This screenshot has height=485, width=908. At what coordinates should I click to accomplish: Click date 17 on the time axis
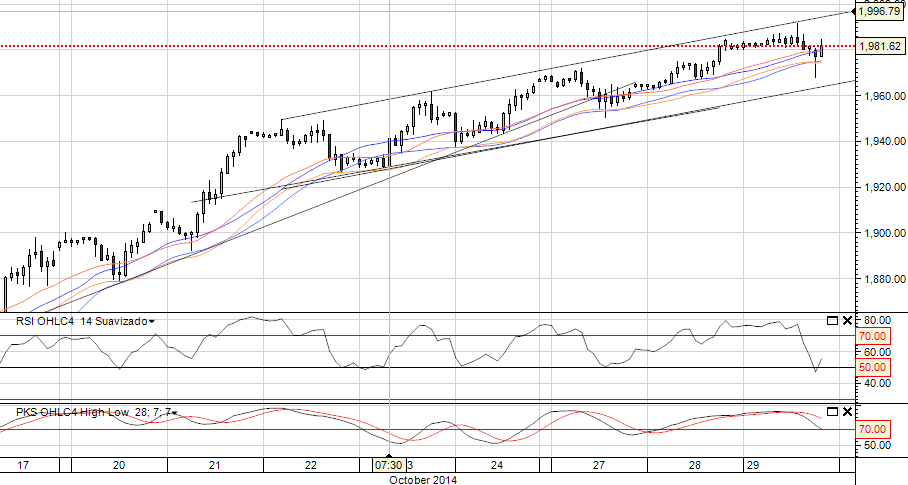point(23,465)
